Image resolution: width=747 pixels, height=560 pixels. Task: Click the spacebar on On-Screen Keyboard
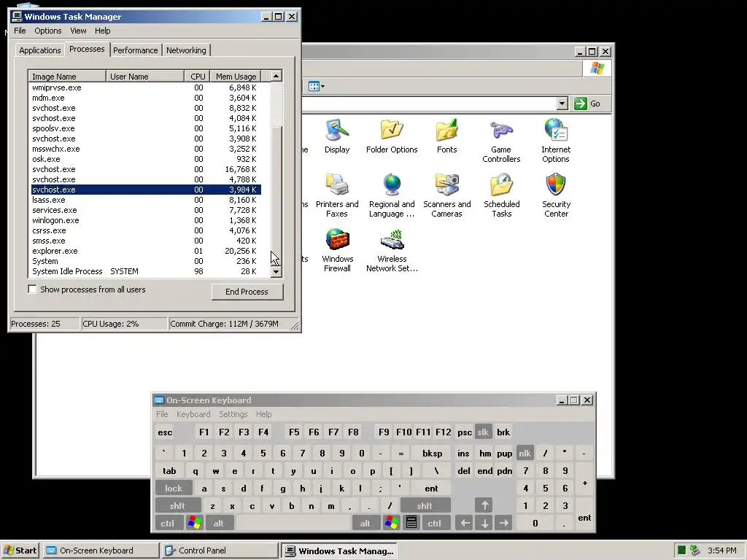(x=293, y=523)
